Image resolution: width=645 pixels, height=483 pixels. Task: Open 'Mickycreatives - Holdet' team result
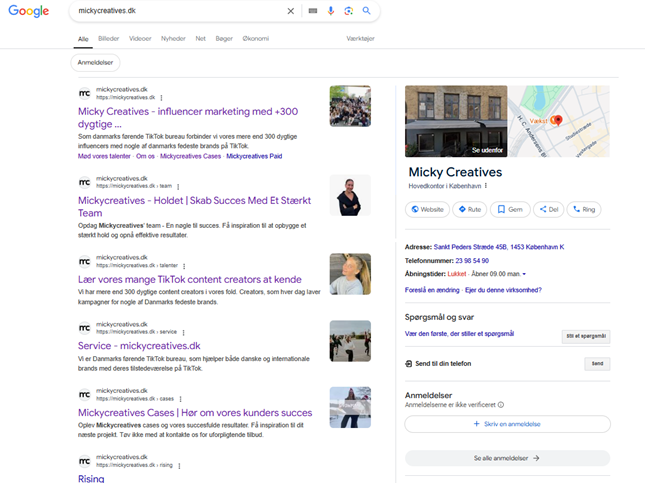coord(195,207)
